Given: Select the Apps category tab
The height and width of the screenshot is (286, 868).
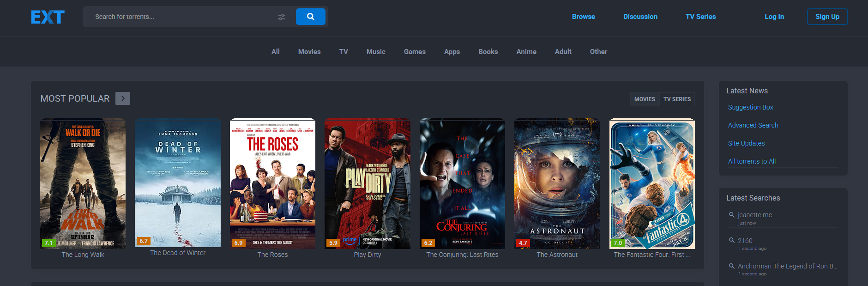Looking at the screenshot, I should [452, 52].
